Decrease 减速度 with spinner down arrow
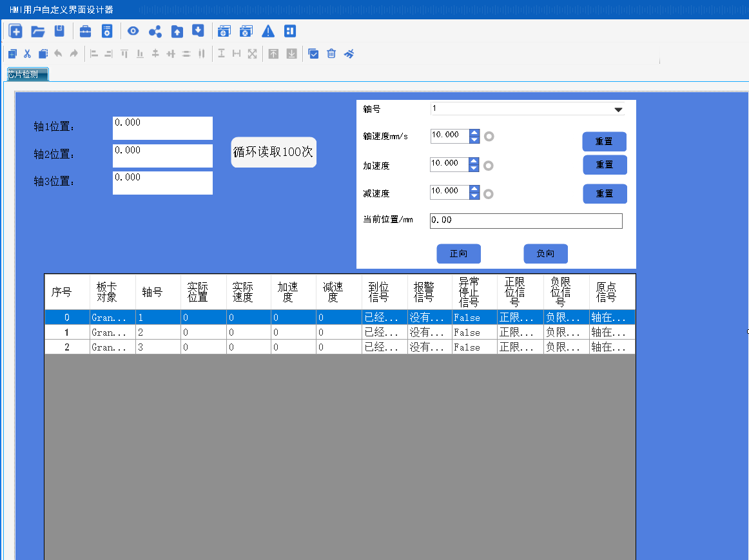The image size is (749, 560). pyautogui.click(x=474, y=196)
